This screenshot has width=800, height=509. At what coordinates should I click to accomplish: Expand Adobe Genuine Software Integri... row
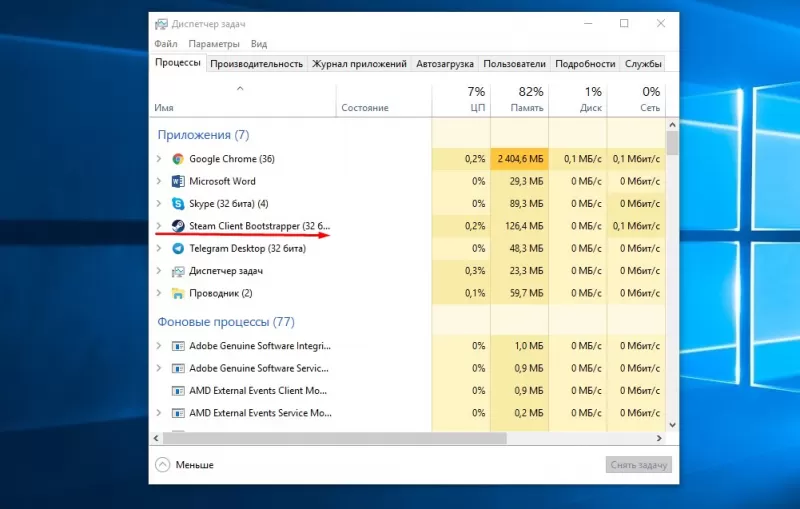click(x=159, y=346)
